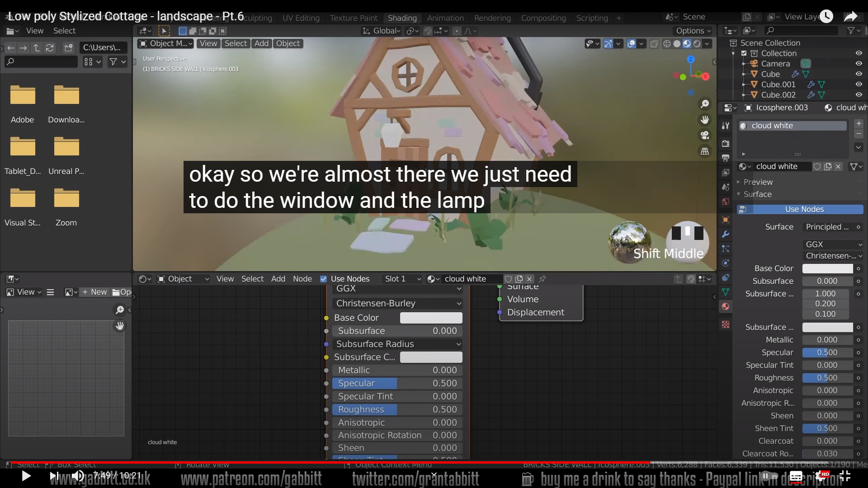Click the YouTube share arrow icon
Screen dimensions: 868x488
tap(850, 17)
